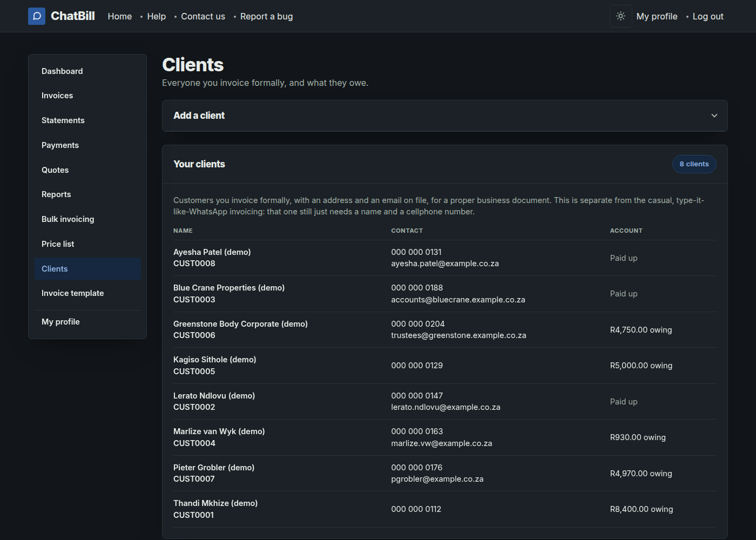Go to Invoices in the sidebar

tap(87, 96)
